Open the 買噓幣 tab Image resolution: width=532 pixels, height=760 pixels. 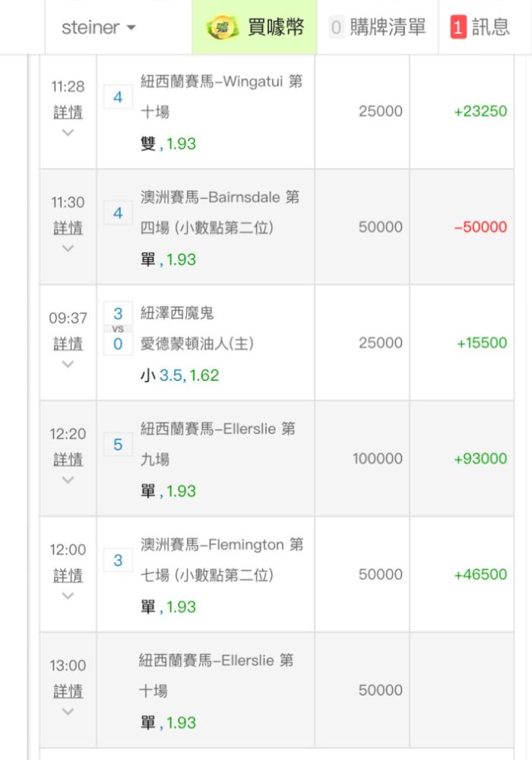(255, 27)
